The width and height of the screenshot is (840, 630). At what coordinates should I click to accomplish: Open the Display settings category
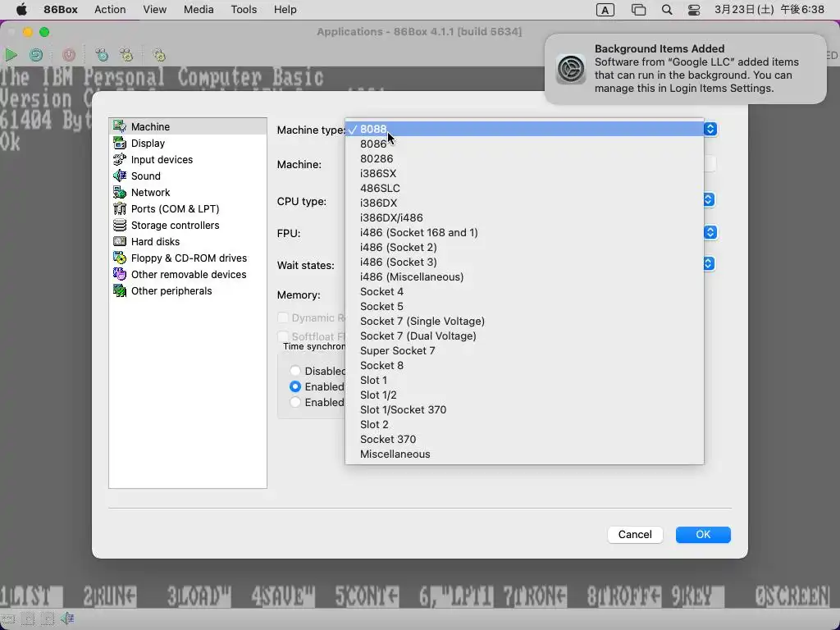188,143
